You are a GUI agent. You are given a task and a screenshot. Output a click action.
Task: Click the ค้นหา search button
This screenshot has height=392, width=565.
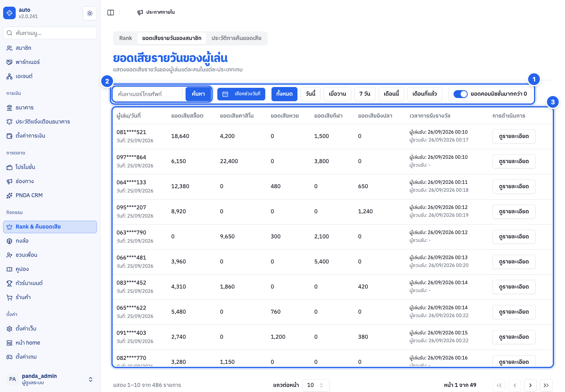click(198, 94)
